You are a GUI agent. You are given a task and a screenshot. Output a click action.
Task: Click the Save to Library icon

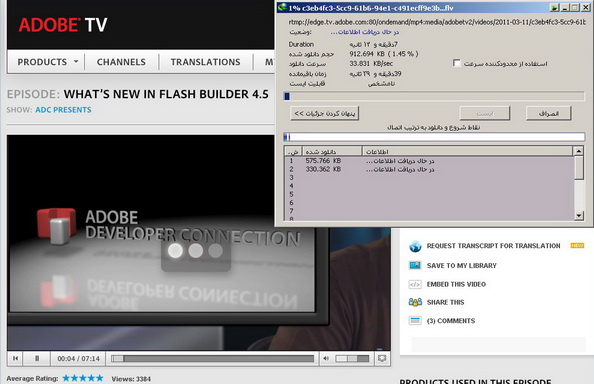tap(415, 265)
